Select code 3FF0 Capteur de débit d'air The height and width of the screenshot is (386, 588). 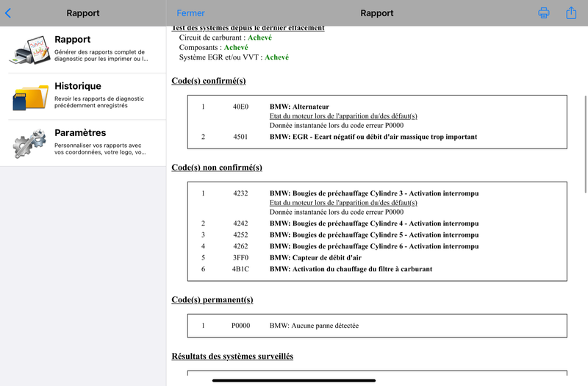point(377,258)
